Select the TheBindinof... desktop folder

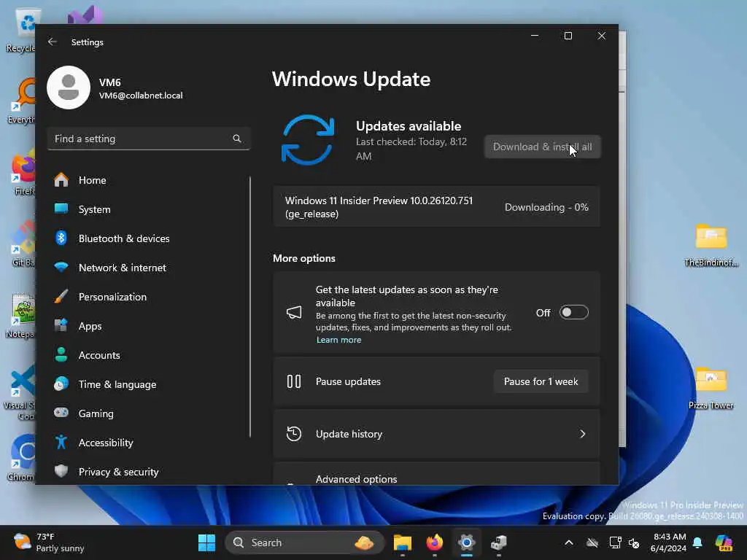[x=711, y=246]
